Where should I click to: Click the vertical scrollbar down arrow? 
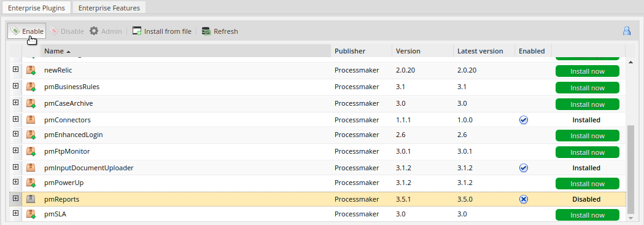(x=631, y=217)
